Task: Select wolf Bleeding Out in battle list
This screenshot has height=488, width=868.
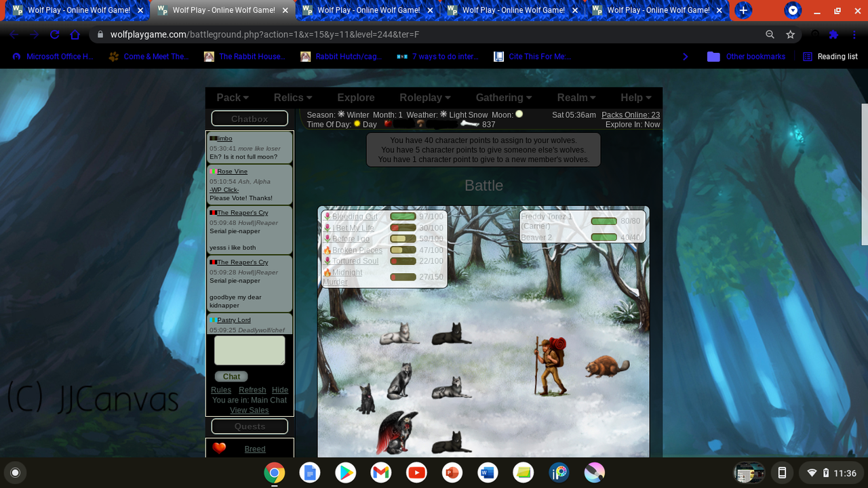Action: 355,217
